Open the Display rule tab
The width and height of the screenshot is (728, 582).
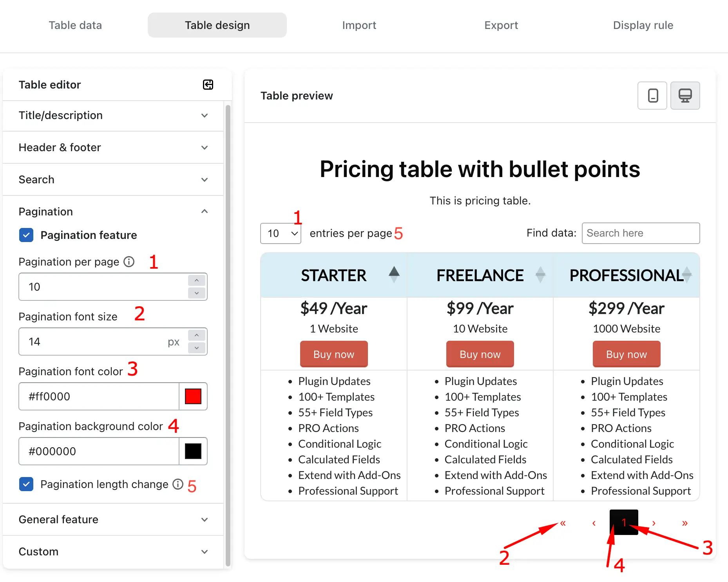point(643,25)
